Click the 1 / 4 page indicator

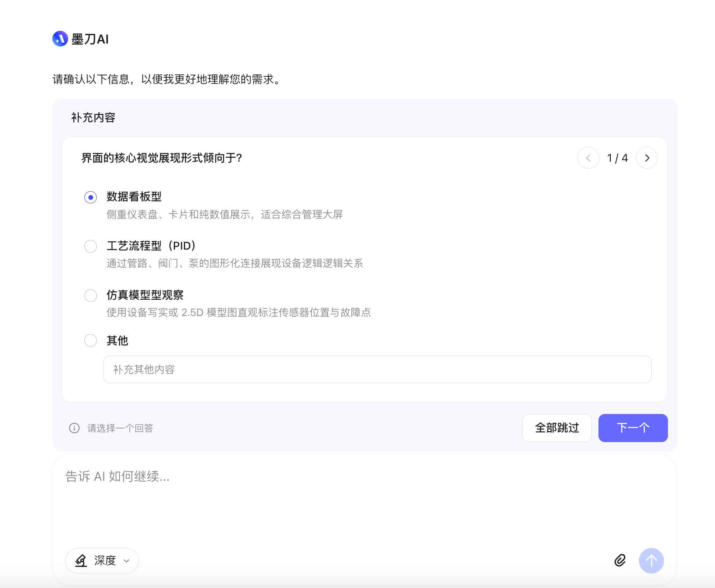click(617, 158)
